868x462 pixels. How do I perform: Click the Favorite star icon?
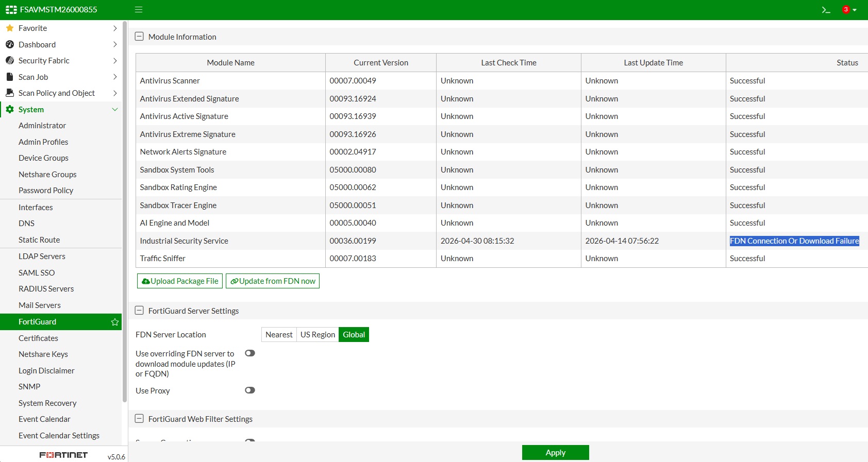pos(10,28)
